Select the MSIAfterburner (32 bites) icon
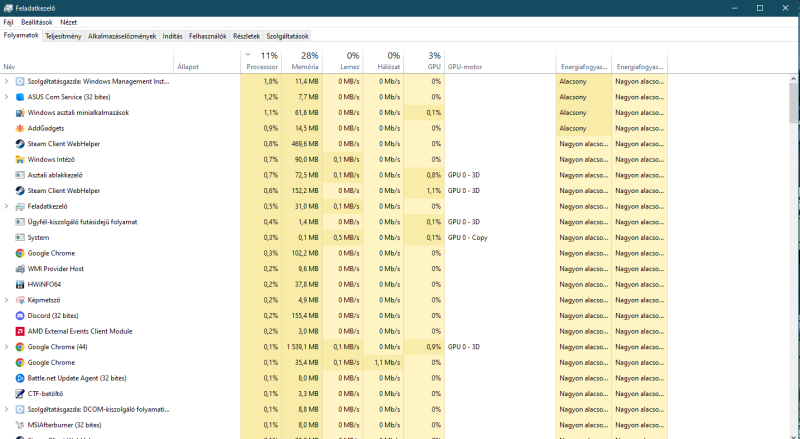Viewport: 800px width, 439px height. (x=20, y=425)
